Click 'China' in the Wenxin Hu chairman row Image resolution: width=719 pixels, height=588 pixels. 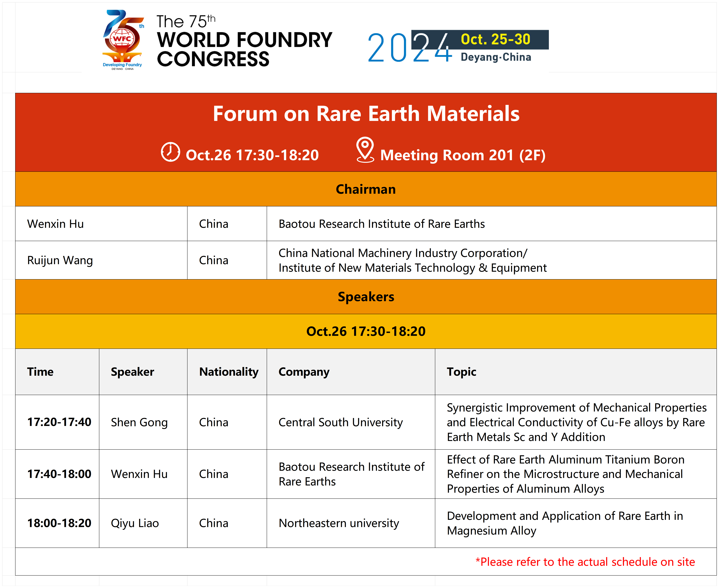[x=214, y=224]
